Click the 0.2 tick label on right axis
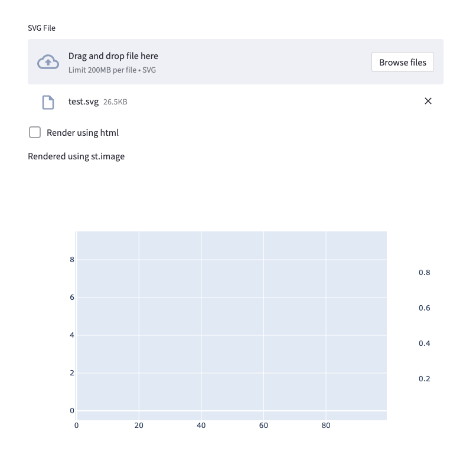 426,378
